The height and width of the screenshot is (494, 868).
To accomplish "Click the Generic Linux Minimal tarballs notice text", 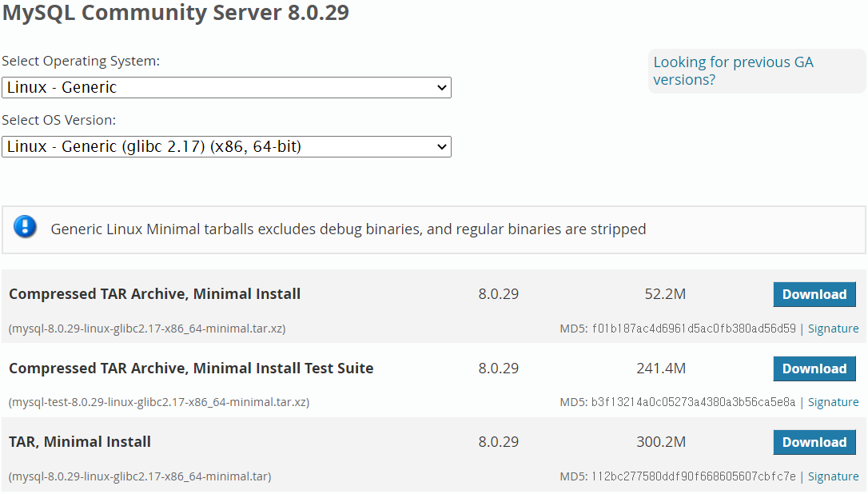I will (348, 229).
